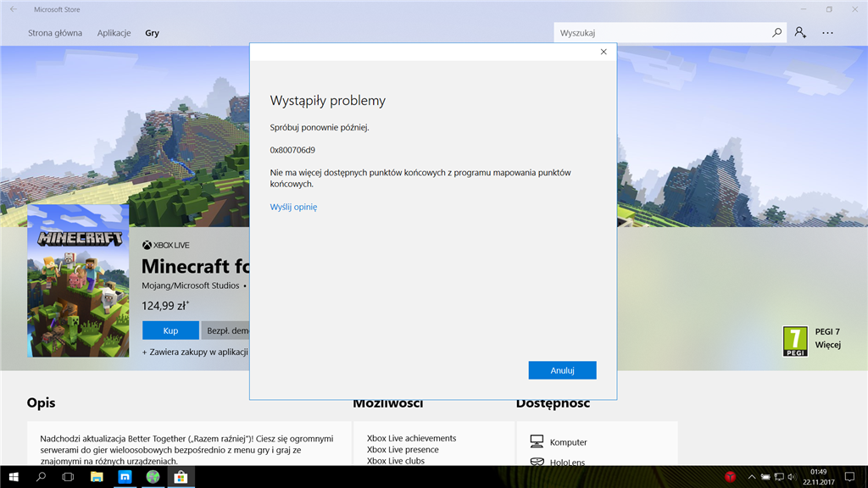Screen dimensions: 868x488
Task: Open the Więcej rating link
Action: [x=827, y=345]
